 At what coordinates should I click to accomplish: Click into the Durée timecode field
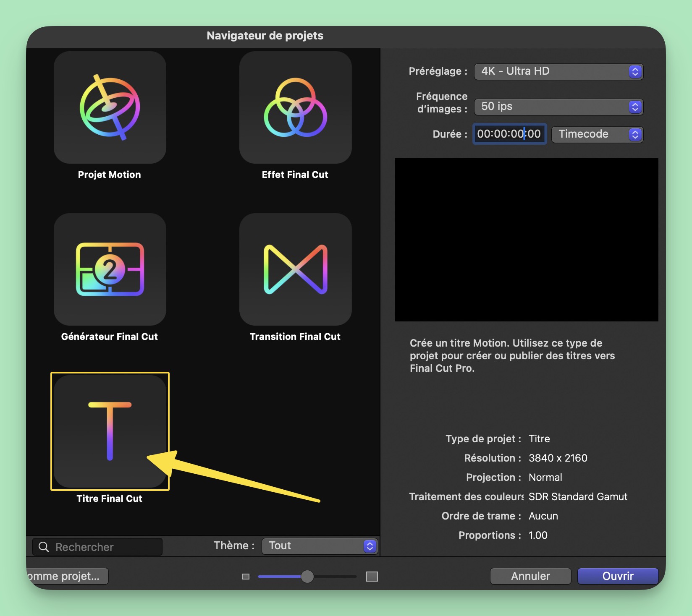pyautogui.click(x=509, y=134)
